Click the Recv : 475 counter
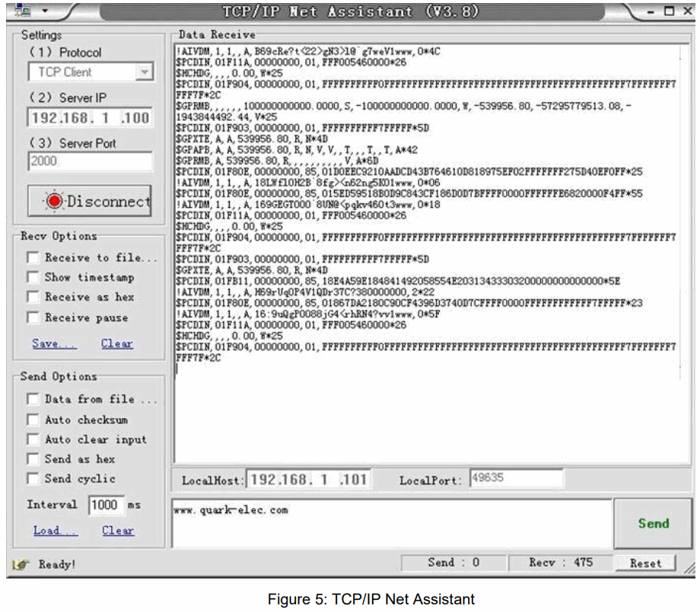Image resolution: width=700 pixels, height=612 pixels. click(x=561, y=563)
